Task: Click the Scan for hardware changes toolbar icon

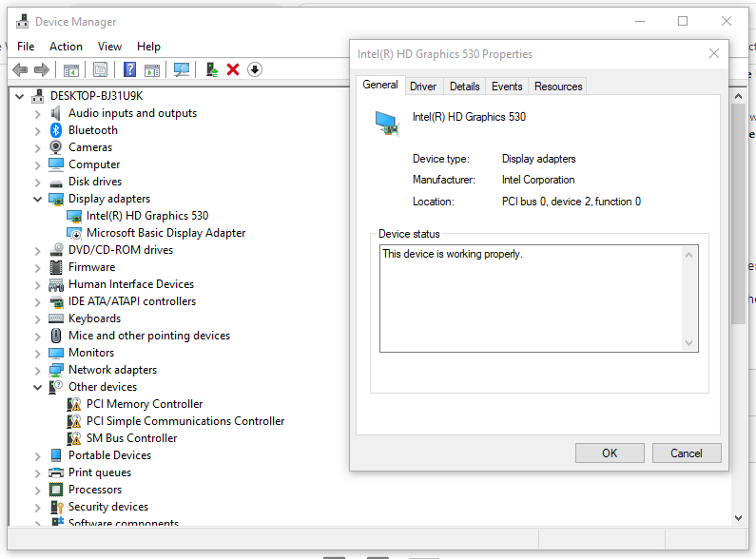Action: [182, 69]
